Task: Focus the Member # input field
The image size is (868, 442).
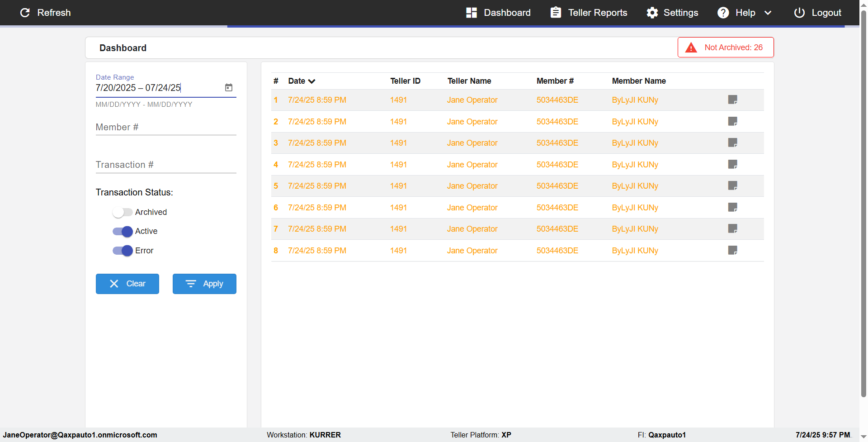Action: (165, 127)
